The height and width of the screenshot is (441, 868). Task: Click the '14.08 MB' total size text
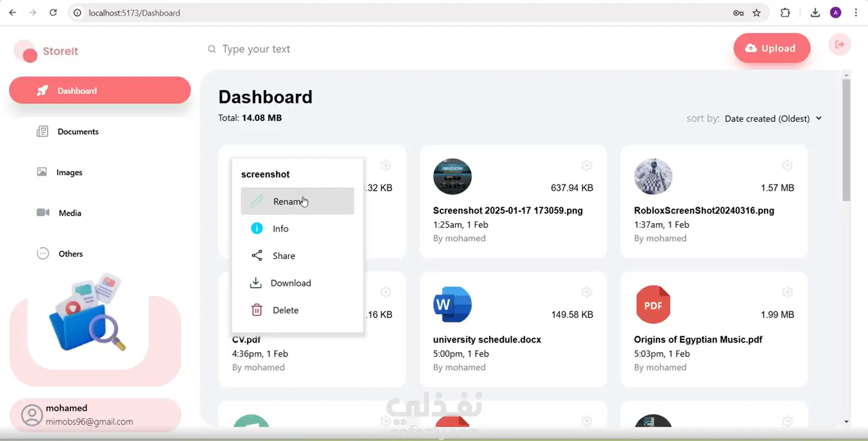click(261, 118)
